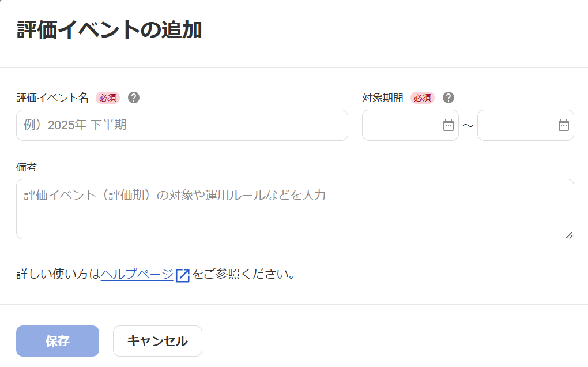Click the start date input box
Image resolution: width=588 pixels, height=367 pixels.
pyautogui.click(x=404, y=125)
